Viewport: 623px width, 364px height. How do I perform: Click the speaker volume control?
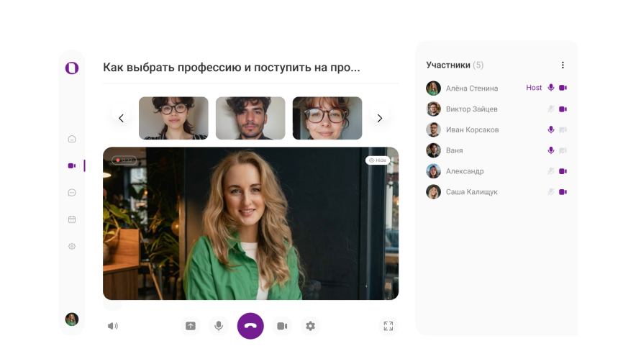click(x=112, y=326)
